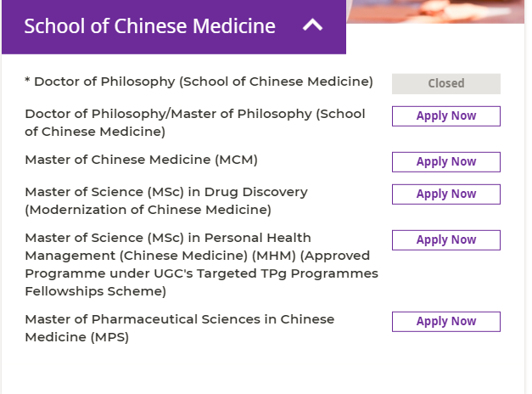Click the banner photo beside the purple header
The height and width of the screenshot is (394, 532).
coord(435,12)
